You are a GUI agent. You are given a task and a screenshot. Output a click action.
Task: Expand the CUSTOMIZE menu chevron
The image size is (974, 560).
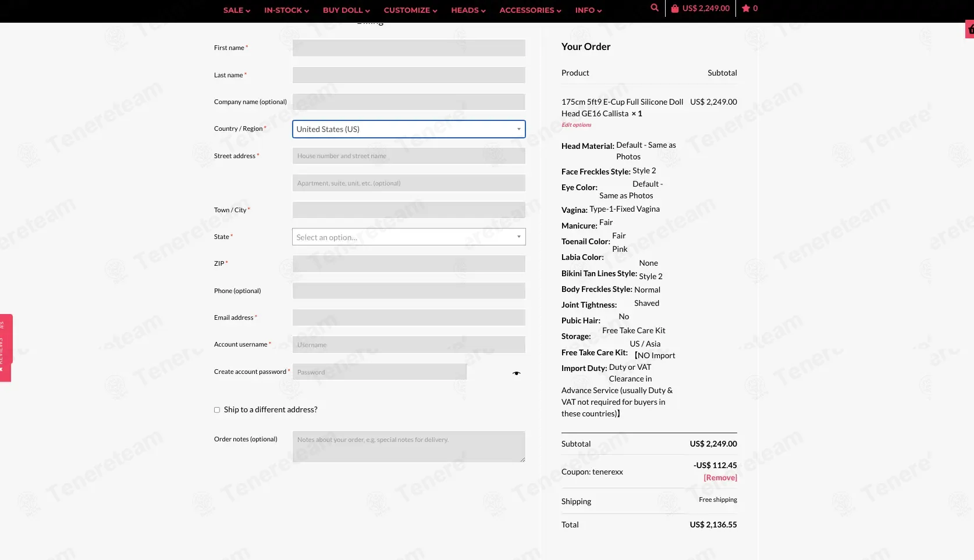(435, 11)
